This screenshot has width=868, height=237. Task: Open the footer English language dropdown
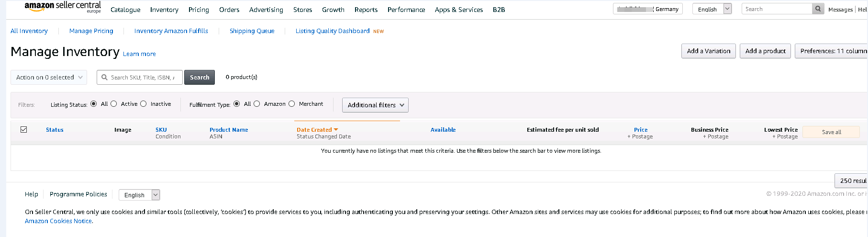pos(139,195)
